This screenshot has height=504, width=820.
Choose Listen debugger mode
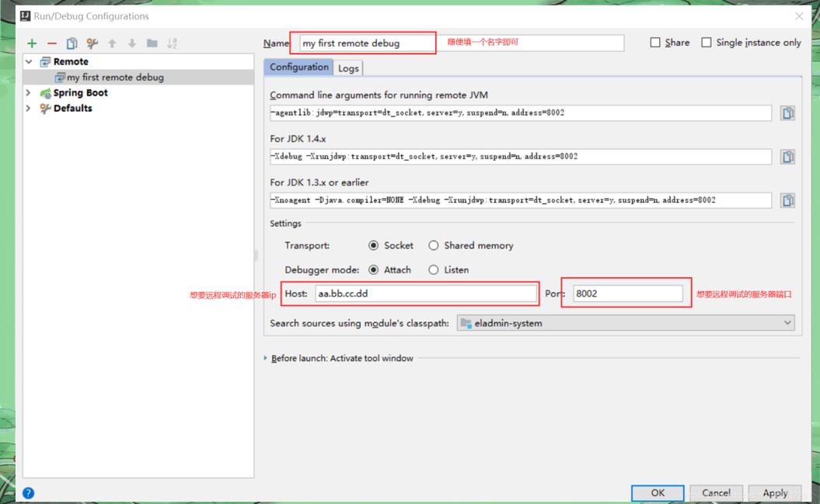point(434,270)
